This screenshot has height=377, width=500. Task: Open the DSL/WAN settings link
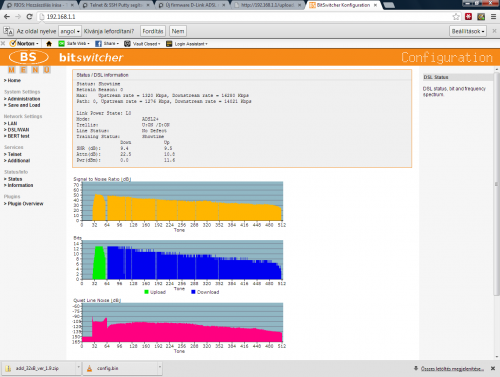pyautogui.click(x=18, y=130)
